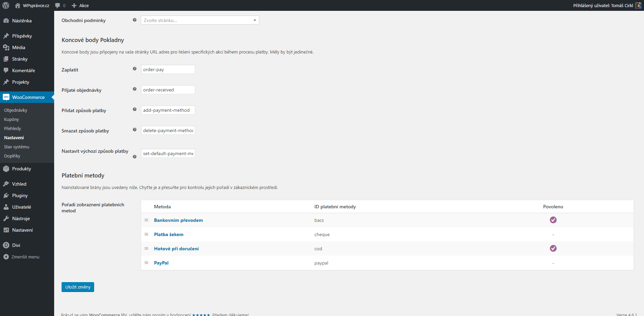The height and width of the screenshot is (316, 644).
Task: Click the Divi sidebar icon
Action: pos(6,245)
